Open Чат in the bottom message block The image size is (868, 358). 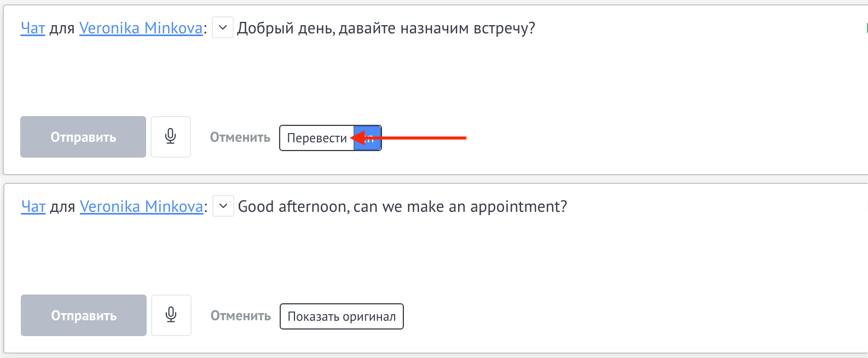[33, 206]
